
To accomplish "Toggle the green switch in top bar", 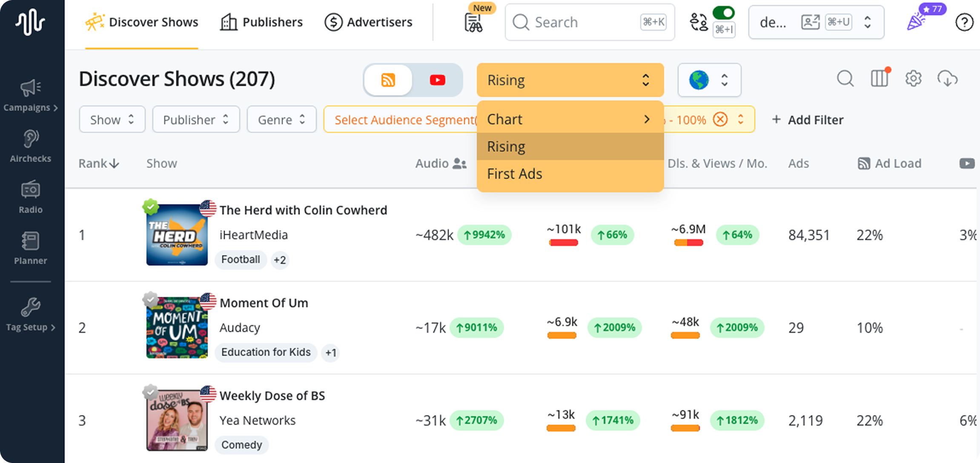I will [724, 13].
